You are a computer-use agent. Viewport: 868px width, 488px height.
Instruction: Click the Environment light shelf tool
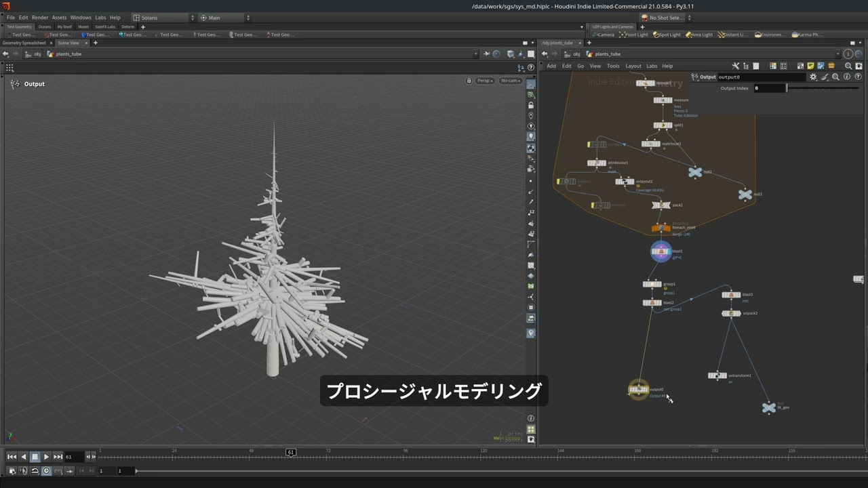point(770,35)
